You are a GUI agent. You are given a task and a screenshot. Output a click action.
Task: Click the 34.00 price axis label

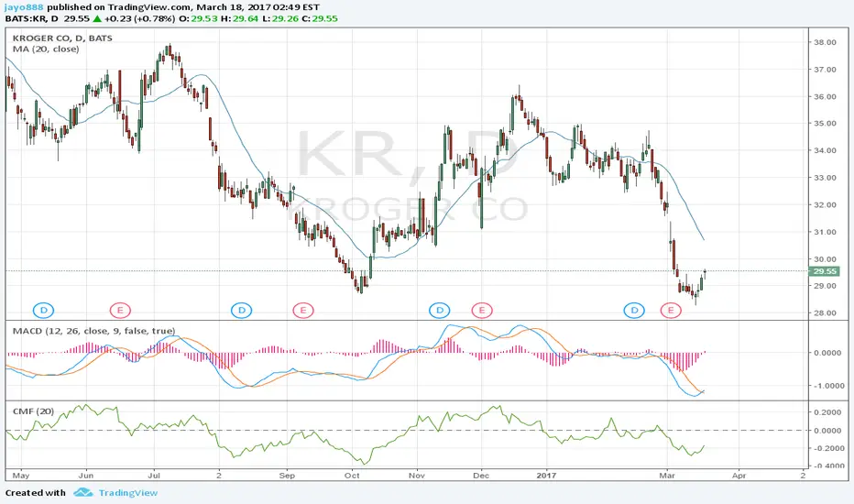pos(825,150)
